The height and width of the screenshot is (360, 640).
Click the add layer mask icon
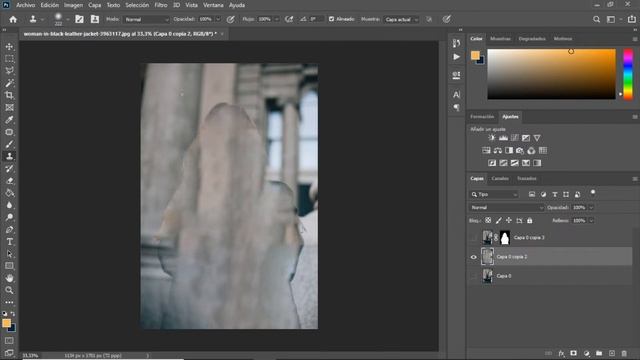click(x=573, y=353)
